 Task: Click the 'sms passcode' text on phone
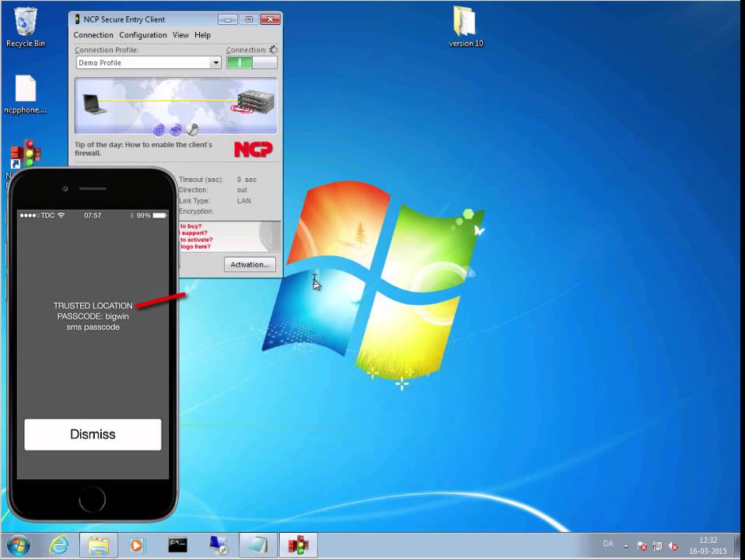click(93, 327)
